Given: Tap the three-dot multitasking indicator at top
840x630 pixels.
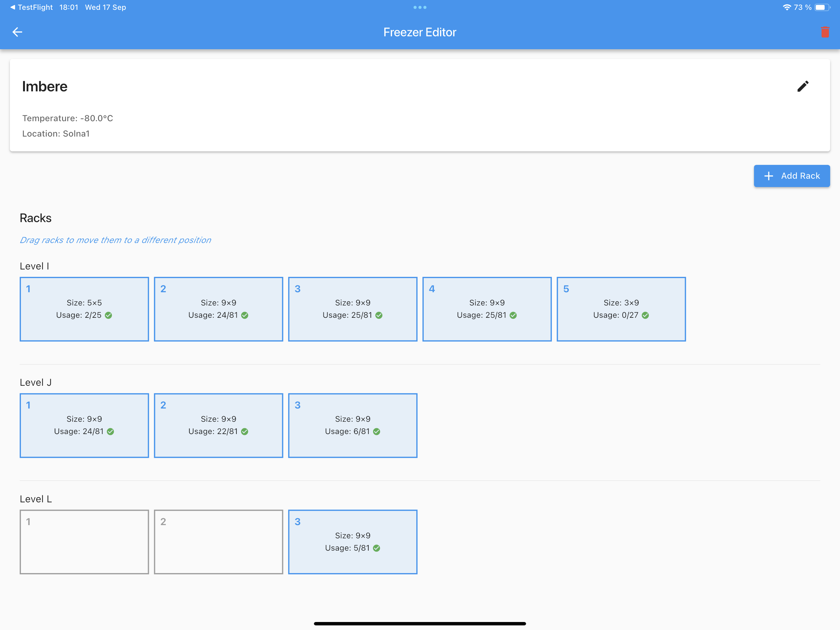Looking at the screenshot, I should pyautogui.click(x=420, y=7).
